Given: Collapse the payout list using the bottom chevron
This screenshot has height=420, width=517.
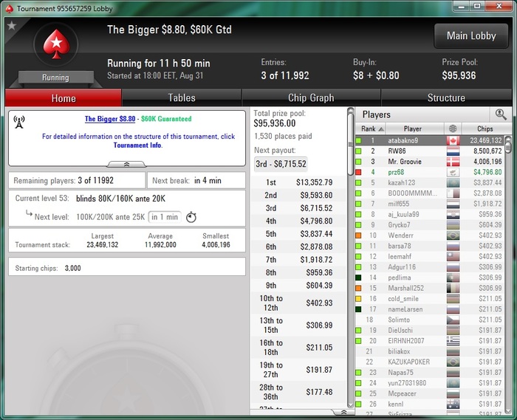Looking at the screenshot, I should pos(343,413).
